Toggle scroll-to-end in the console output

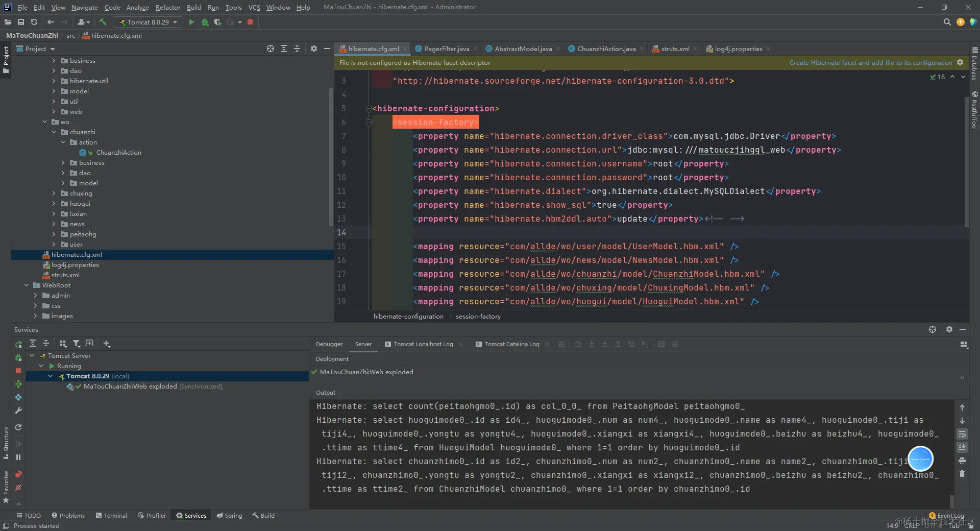click(x=962, y=447)
